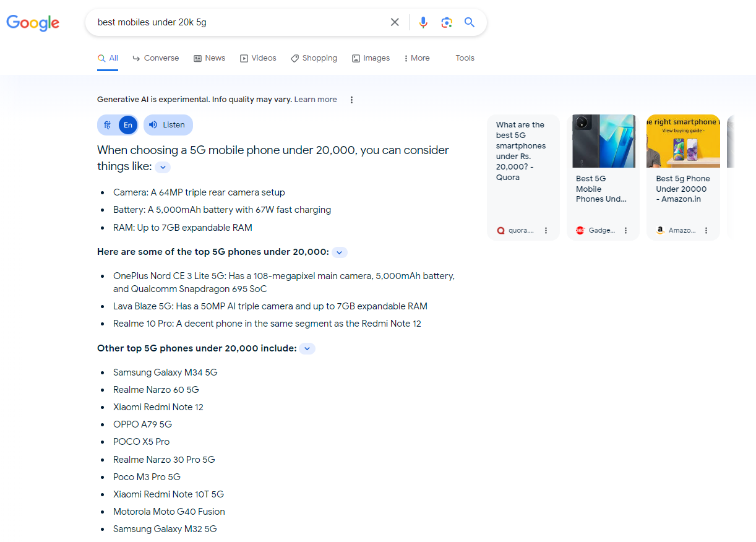Screen dimensions: 756x542
Task: Open Quora card three-dot menu
Action: [x=546, y=230]
